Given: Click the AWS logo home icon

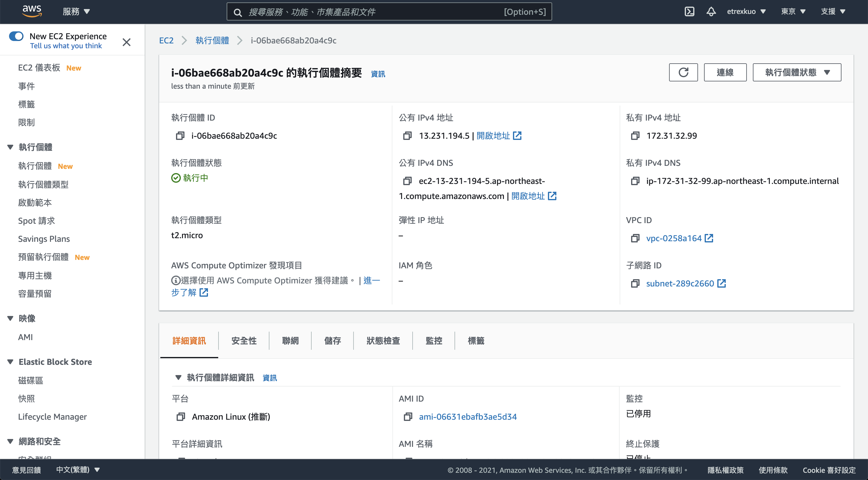Looking at the screenshot, I should pyautogui.click(x=32, y=11).
